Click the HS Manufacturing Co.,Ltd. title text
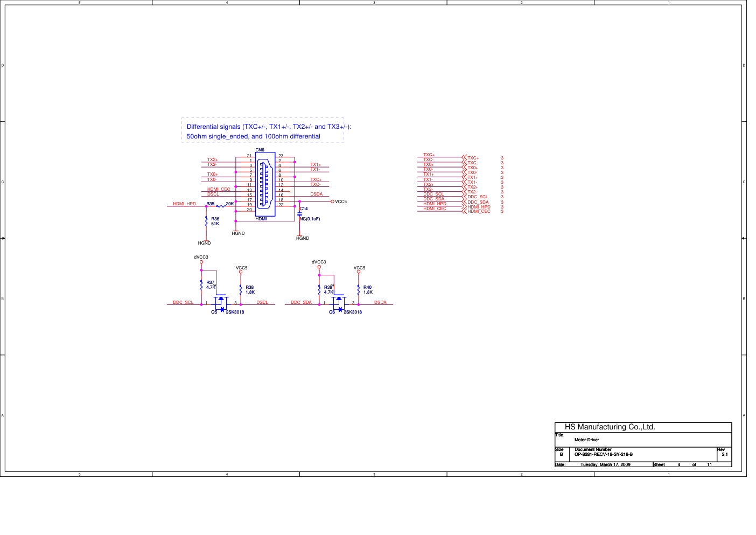 (610, 427)
